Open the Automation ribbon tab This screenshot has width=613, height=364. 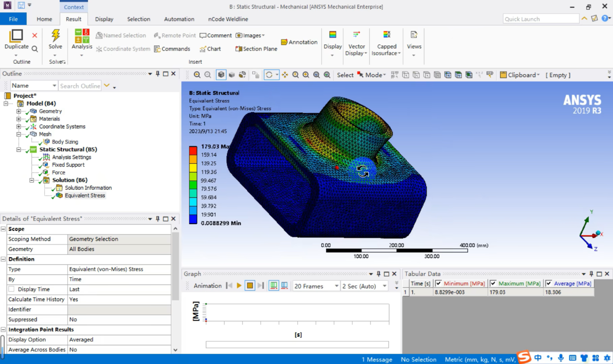179,19
